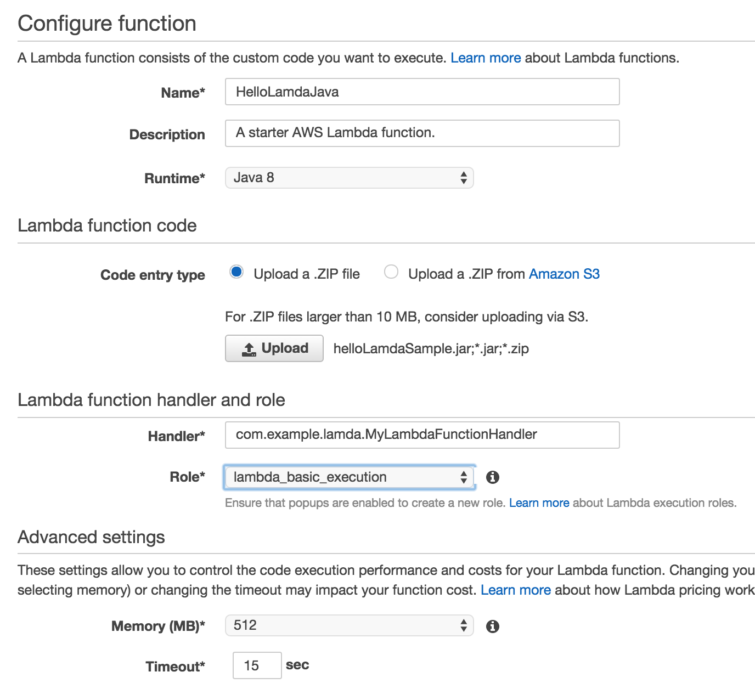The image size is (755, 700).
Task: Click the Handler field containing MyLambdaFunctionHandler
Action: tap(422, 435)
